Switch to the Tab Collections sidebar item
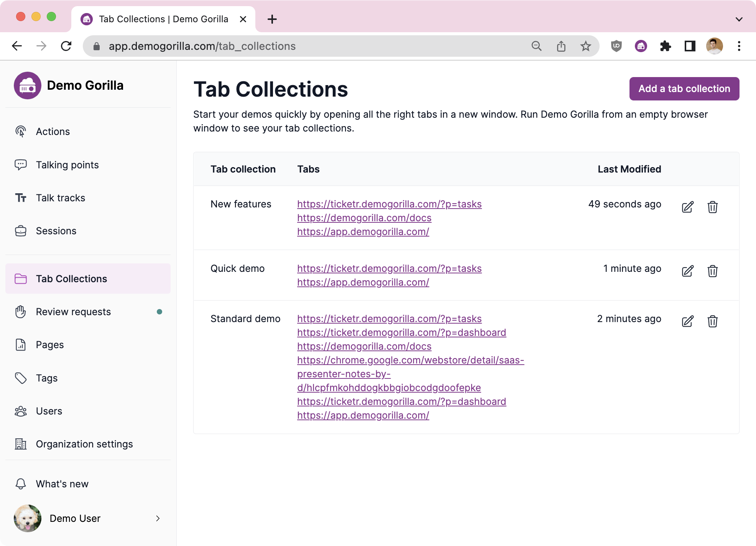756x546 pixels. click(72, 279)
